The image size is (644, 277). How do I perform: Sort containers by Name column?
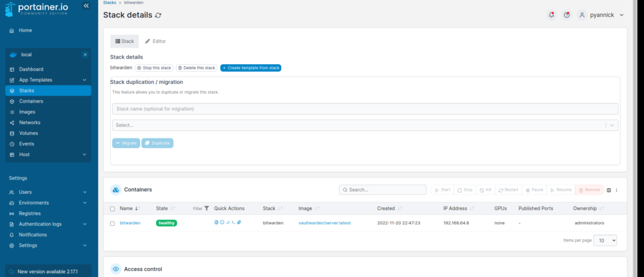(130, 209)
